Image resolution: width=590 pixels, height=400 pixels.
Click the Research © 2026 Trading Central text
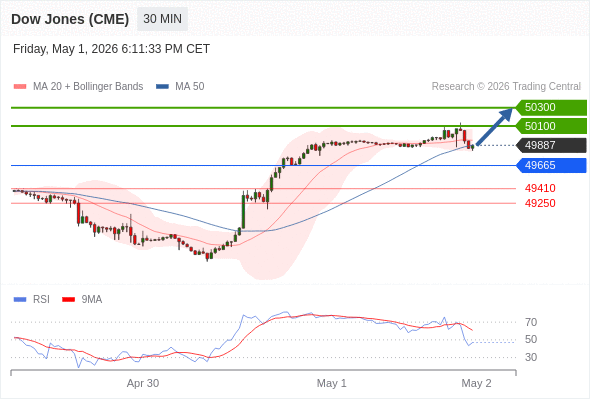(x=506, y=87)
